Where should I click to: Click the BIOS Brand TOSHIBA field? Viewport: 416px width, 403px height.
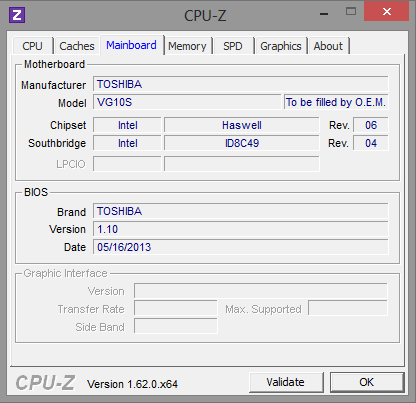click(x=241, y=211)
